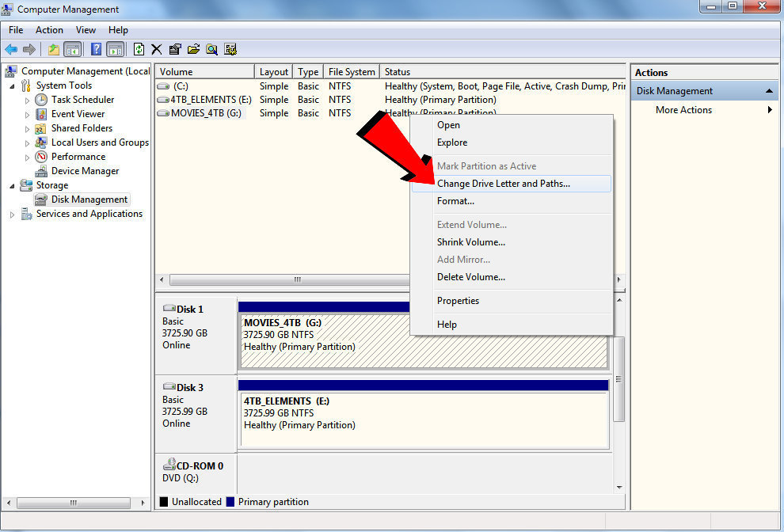The height and width of the screenshot is (532, 784).
Task: Click the Services and Applications icon
Action: 26,214
